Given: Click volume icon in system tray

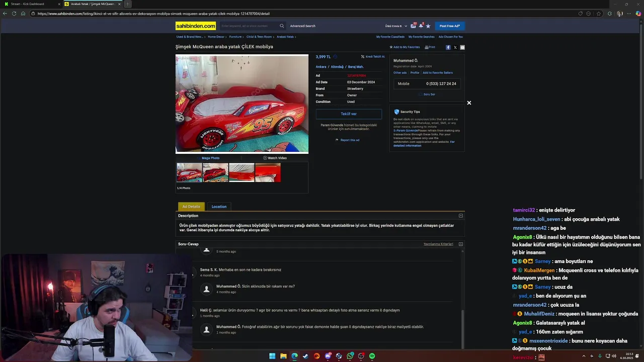Looking at the screenshot, I should coord(614,356).
